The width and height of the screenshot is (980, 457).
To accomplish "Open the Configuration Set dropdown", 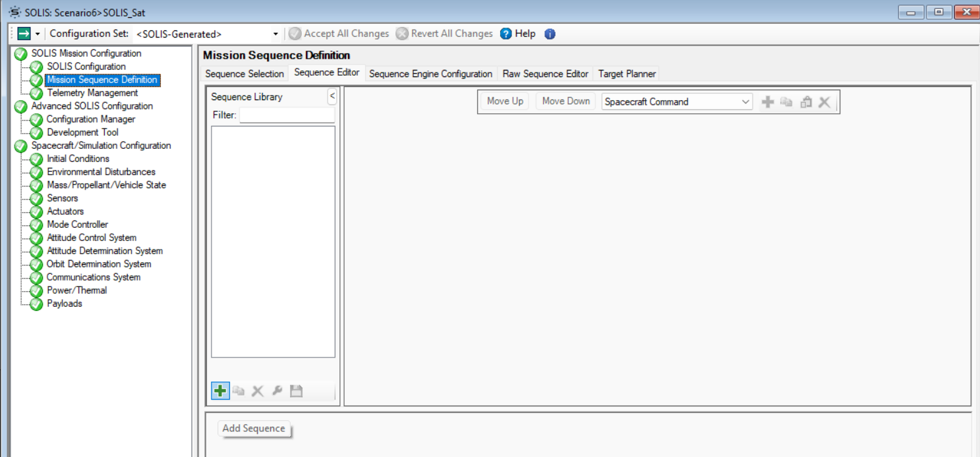I will tap(275, 34).
